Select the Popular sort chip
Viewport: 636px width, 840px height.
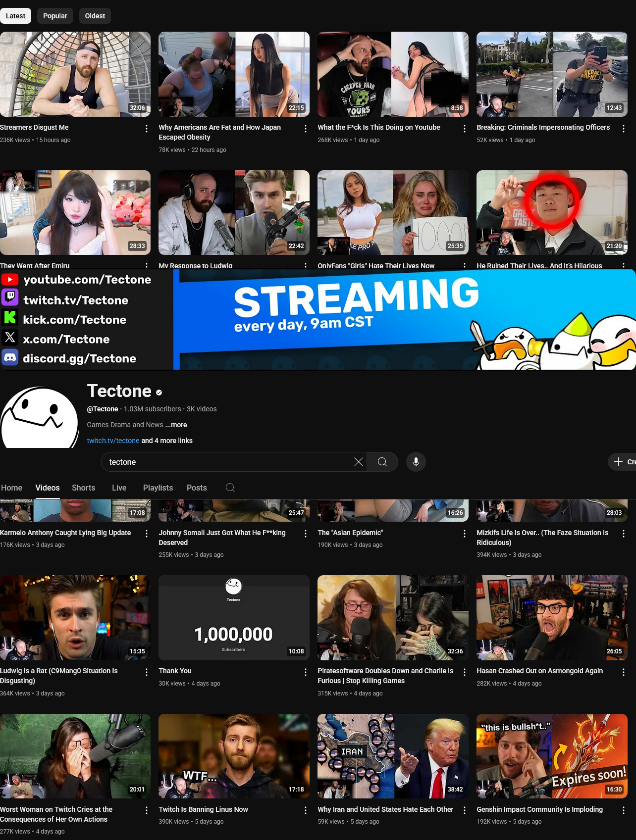point(55,16)
